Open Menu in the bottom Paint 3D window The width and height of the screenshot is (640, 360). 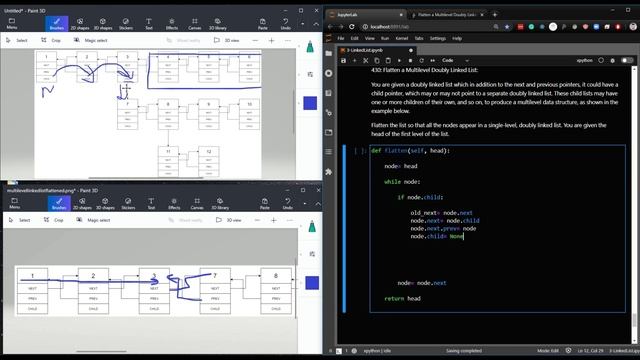point(14,203)
